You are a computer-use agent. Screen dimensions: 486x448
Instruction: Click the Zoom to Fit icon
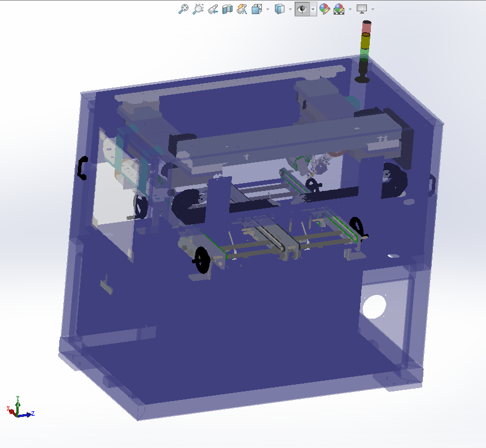click(183, 9)
